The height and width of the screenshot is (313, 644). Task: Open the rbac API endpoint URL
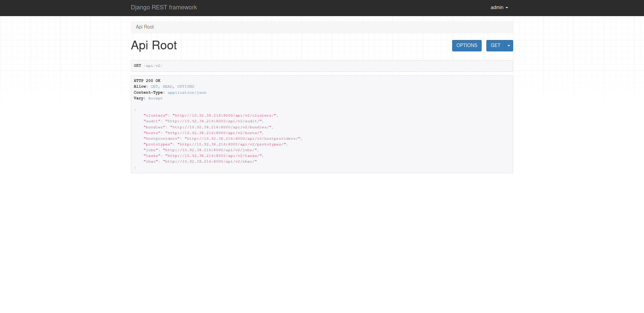pos(211,162)
